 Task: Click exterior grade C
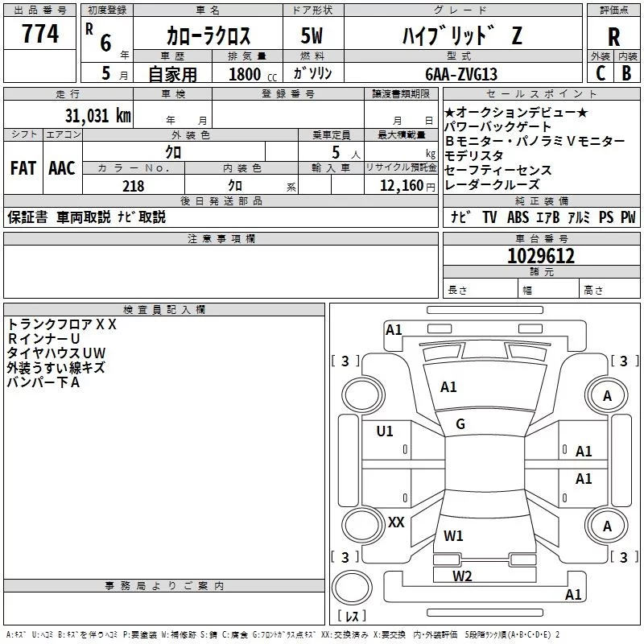[x=600, y=73]
